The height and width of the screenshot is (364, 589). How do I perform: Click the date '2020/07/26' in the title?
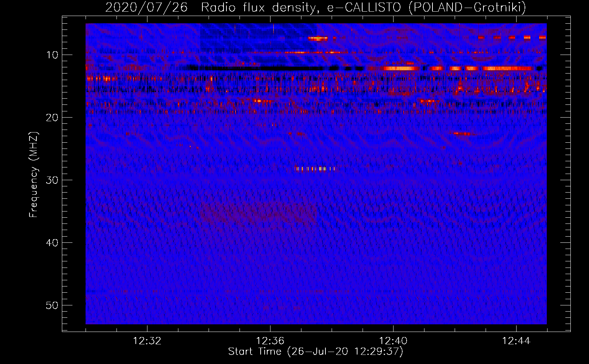146,7
